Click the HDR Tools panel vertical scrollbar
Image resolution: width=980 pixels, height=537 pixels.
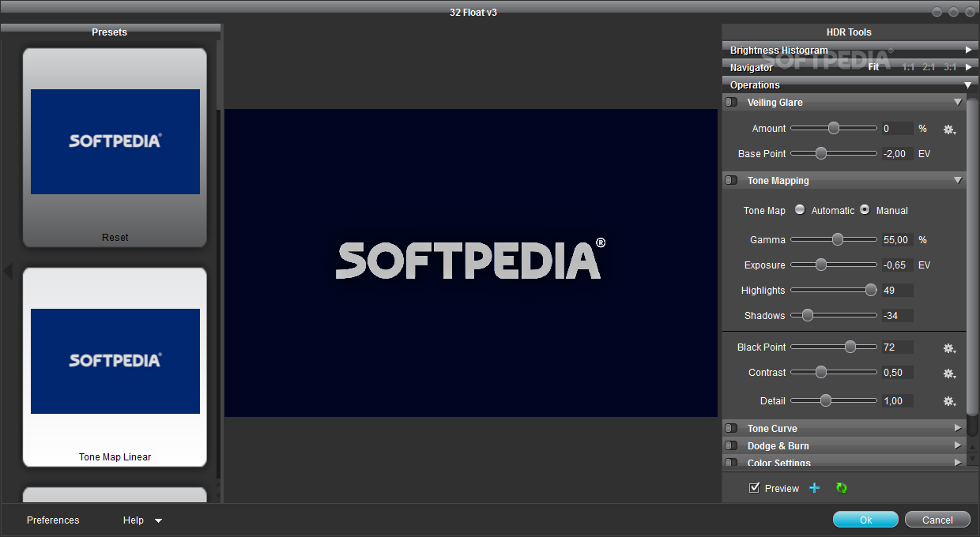point(972,257)
